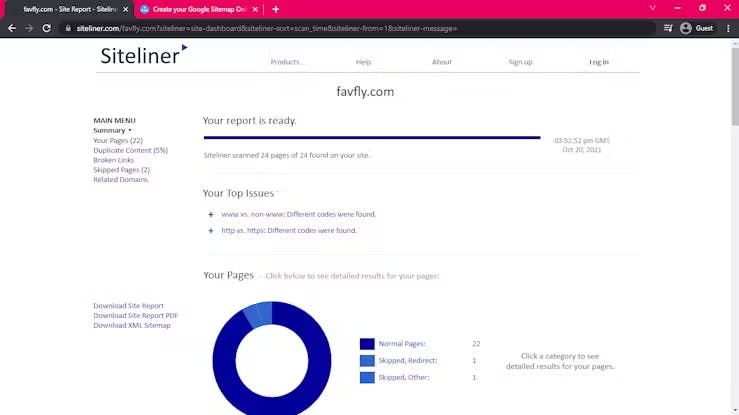This screenshot has height=415, width=739.
Task: Click the Skipped, Redirect color swatch
Action: 367,361
